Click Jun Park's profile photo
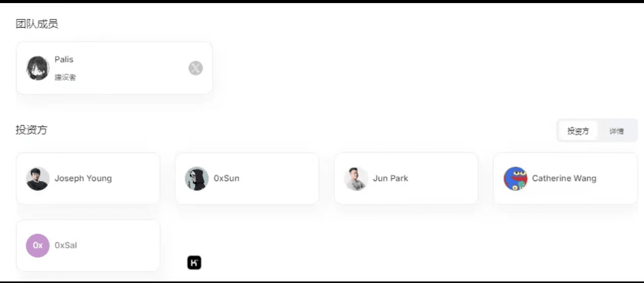This screenshot has width=644, height=283. (356, 179)
